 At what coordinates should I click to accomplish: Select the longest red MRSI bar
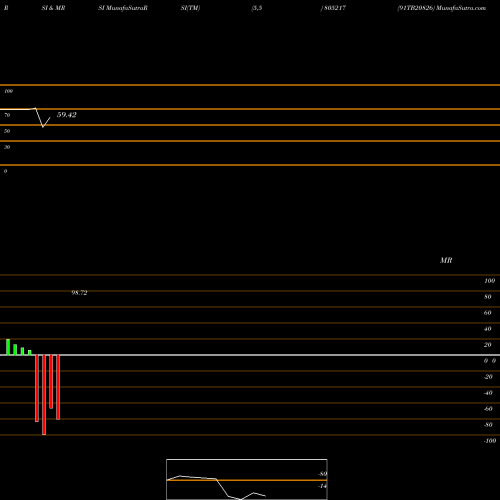point(44,395)
